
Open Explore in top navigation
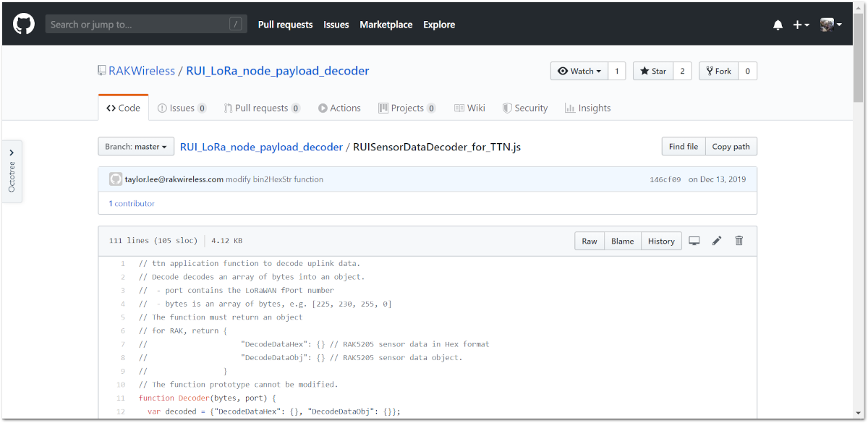pos(439,25)
